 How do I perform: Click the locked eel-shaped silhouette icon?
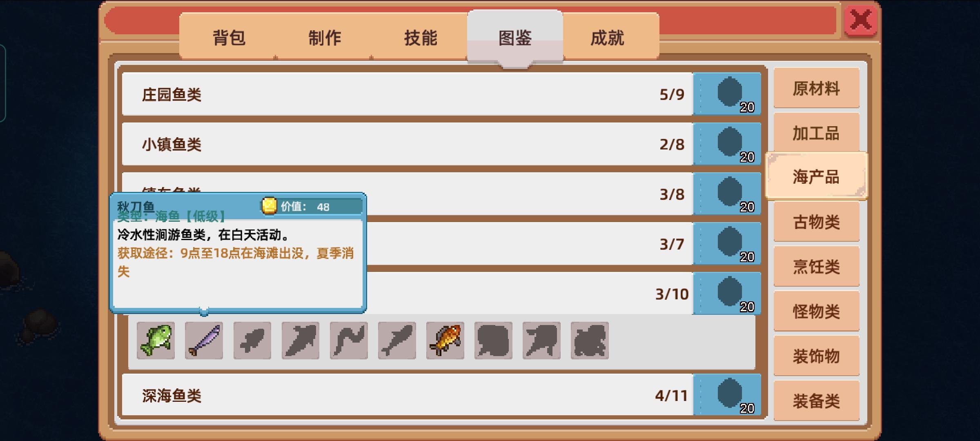pyautogui.click(x=349, y=341)
